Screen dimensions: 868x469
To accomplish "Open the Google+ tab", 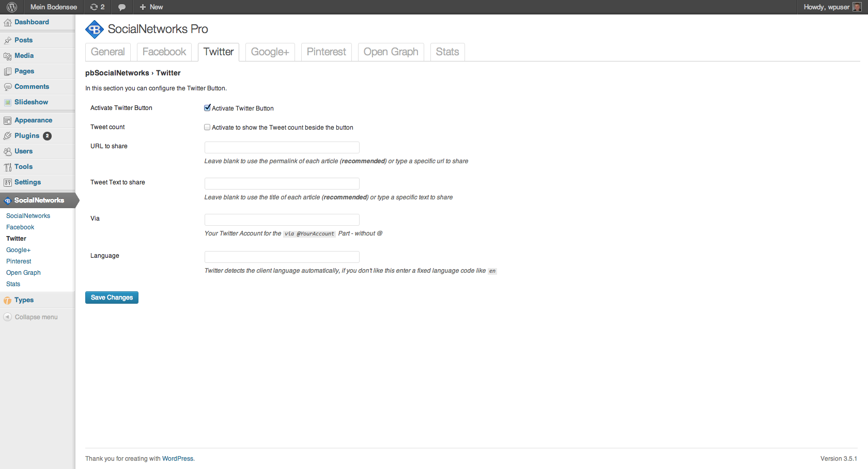I will [270, 52].
